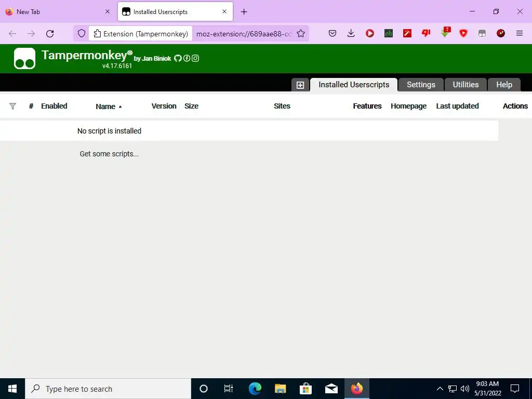
Task: Open the Windows Start menu
Action: point(12,389)
